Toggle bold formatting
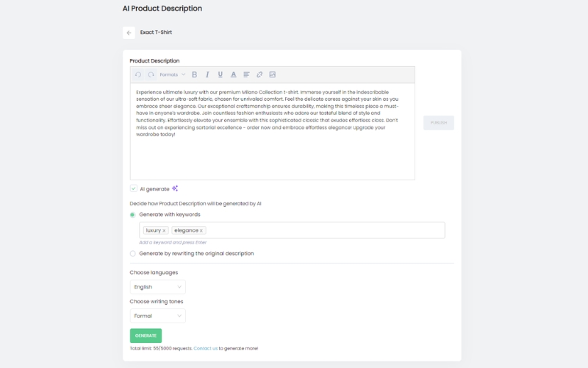Screen dimensions: 588x368 194,75
